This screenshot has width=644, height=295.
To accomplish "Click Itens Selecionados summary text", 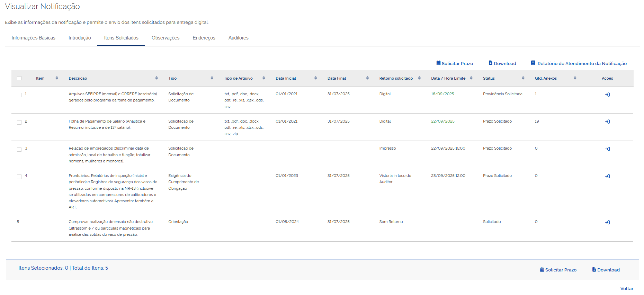I will click(x=63, y=268).
